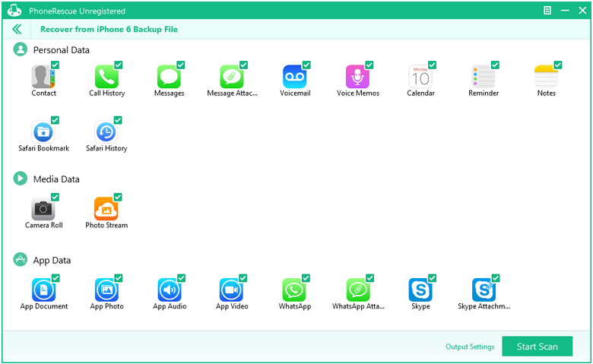Select the Voice Memos microphone icon
Screen dimensions: 593x364
coord(357,77)
